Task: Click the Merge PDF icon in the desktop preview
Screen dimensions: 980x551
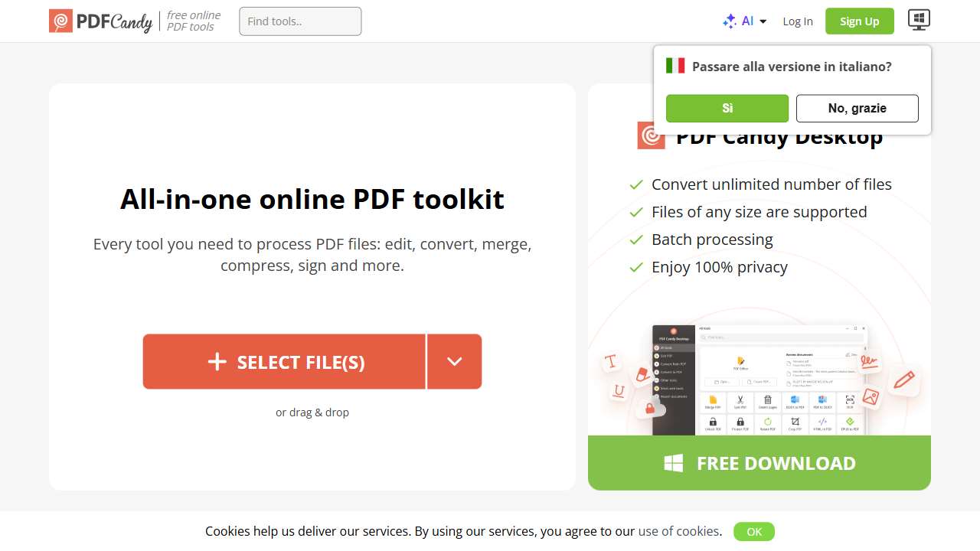Action: (712, 399)
